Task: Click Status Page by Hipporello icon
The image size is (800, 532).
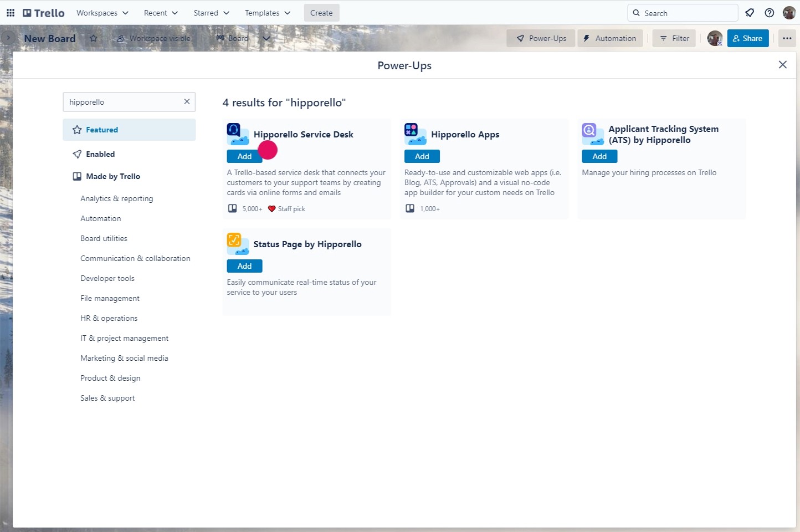Action: (238, 244)
